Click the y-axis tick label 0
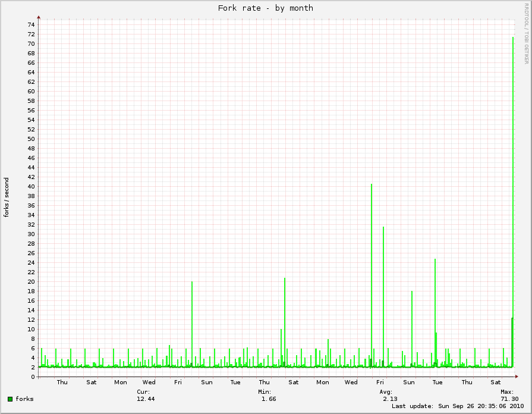 click(33, 377)
